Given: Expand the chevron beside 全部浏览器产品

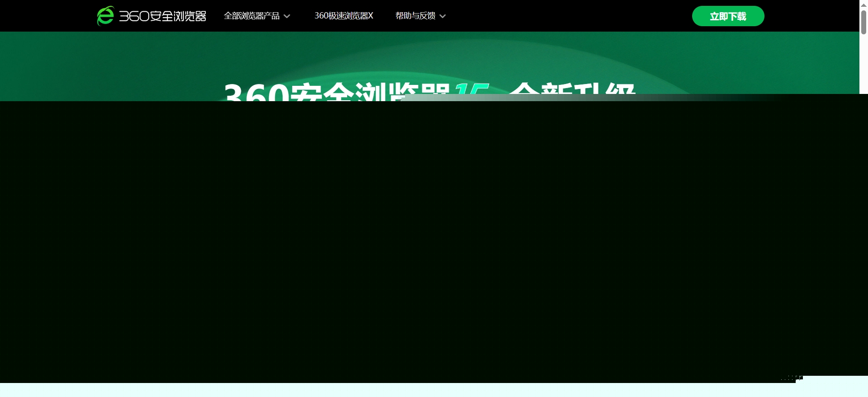Looking at the screenshot, I should pyautogui.click(x=287, y=16).
